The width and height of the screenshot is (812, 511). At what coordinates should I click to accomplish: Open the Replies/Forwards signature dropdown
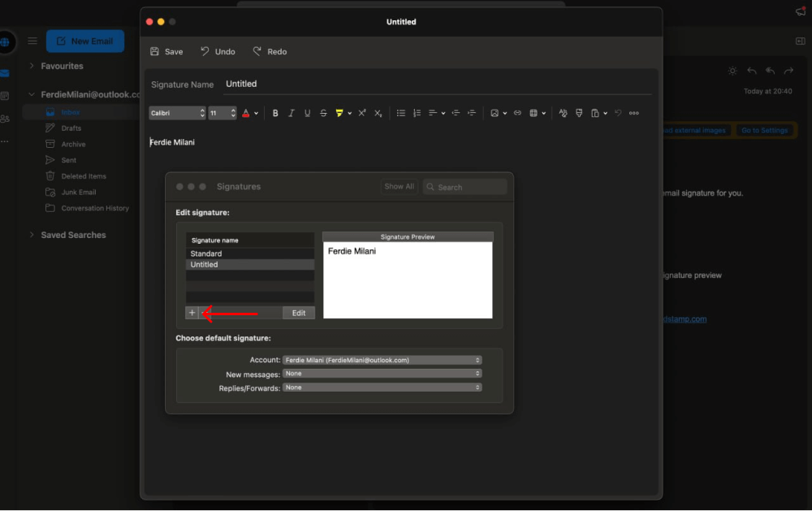382,388
